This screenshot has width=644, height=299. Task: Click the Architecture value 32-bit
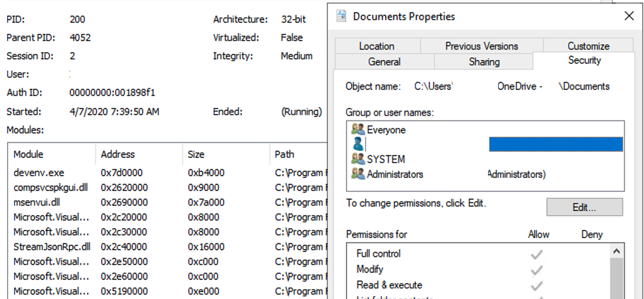(x=294, y=19)
